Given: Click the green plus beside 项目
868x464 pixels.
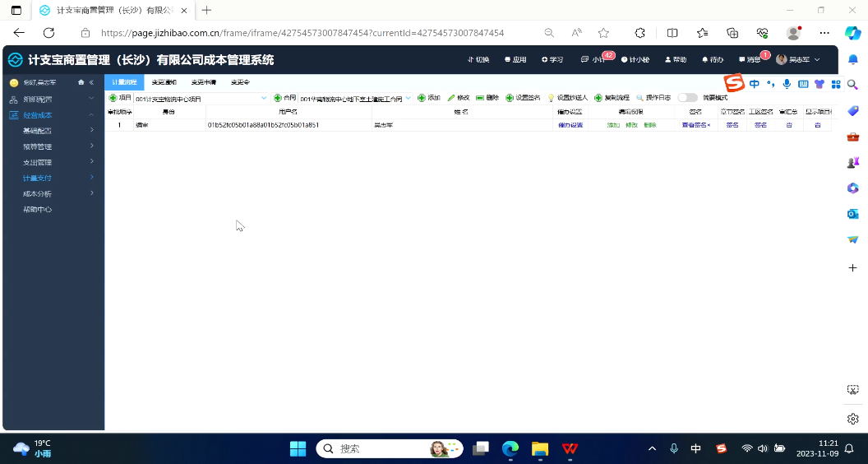Looking at the screenshot, I should [113, 98].
